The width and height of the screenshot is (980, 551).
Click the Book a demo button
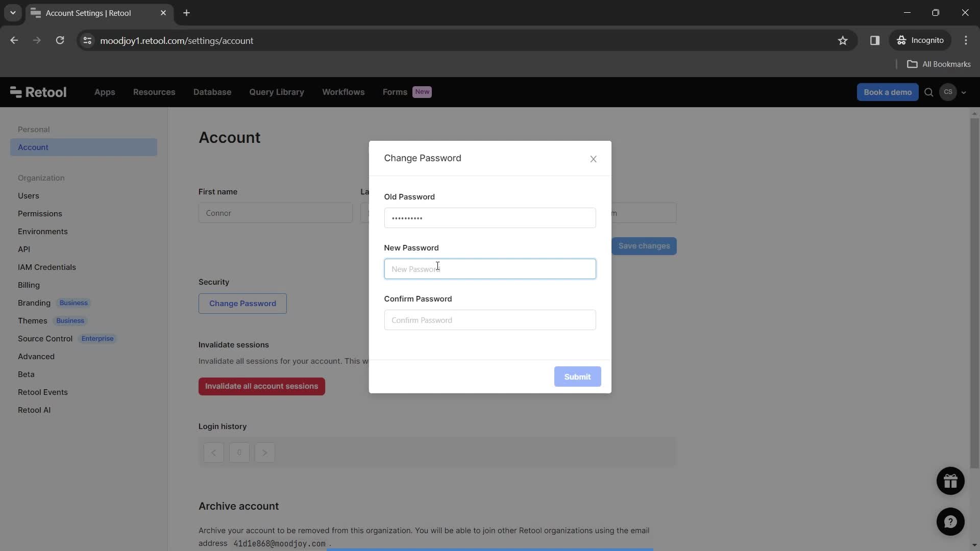(x=887, y=92)
